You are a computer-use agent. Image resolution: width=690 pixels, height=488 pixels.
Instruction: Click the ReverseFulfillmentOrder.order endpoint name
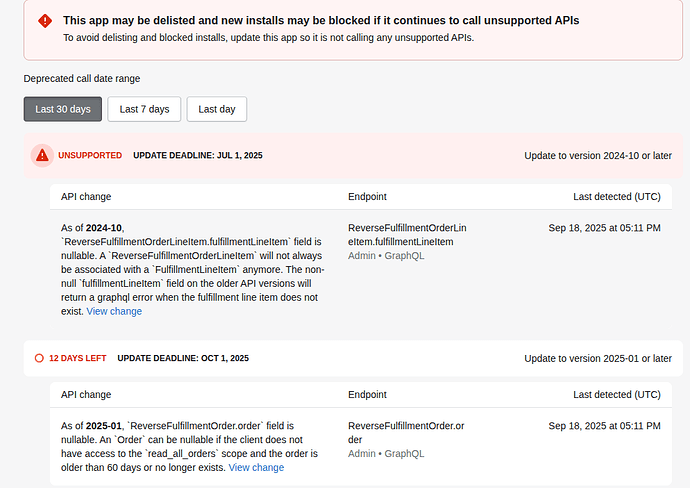(x=405, y=432)
